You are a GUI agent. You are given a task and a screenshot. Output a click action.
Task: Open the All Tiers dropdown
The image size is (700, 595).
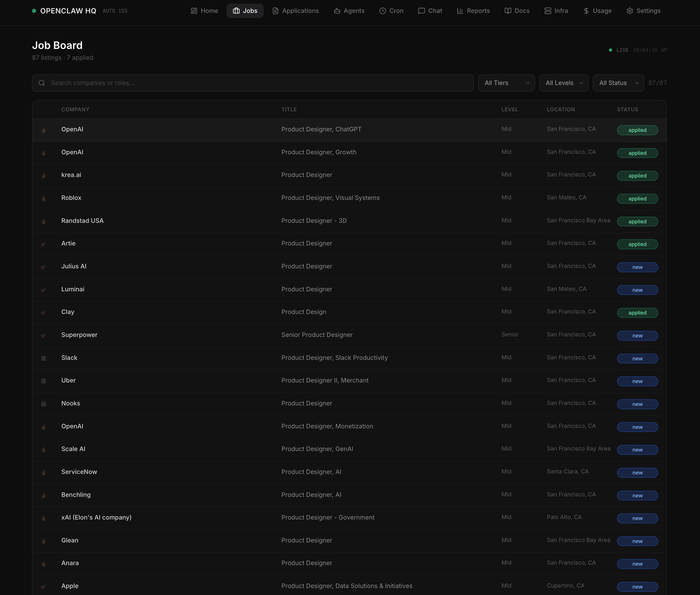(506, 83)
